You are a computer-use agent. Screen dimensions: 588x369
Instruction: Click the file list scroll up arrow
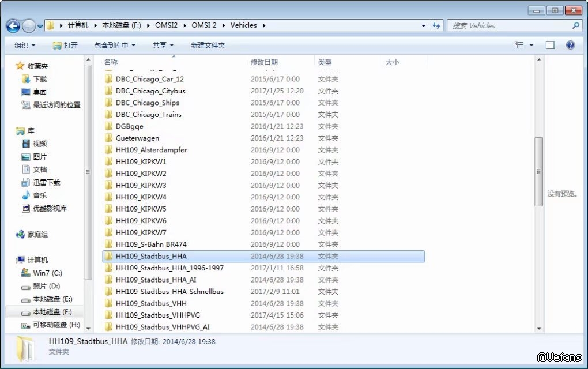pos(539,59)
